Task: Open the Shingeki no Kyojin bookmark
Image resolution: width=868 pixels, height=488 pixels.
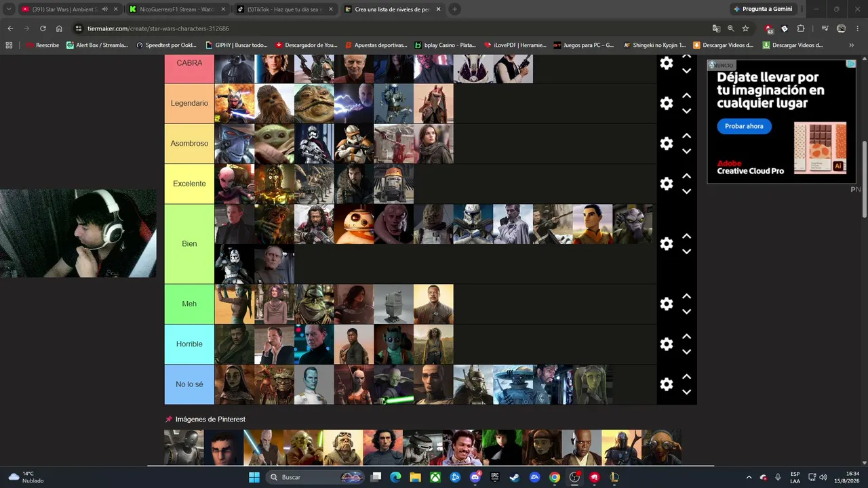Action: click(x=654, y=45)
